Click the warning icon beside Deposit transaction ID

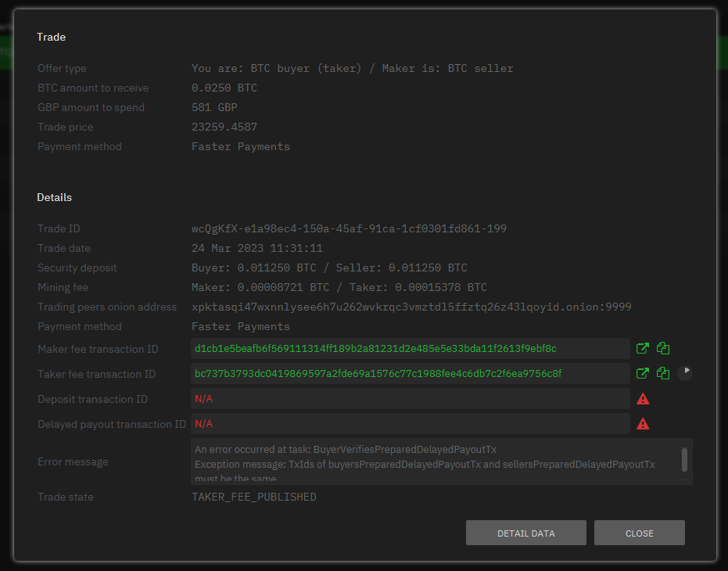pyautogui.click(x=642, y=399)
